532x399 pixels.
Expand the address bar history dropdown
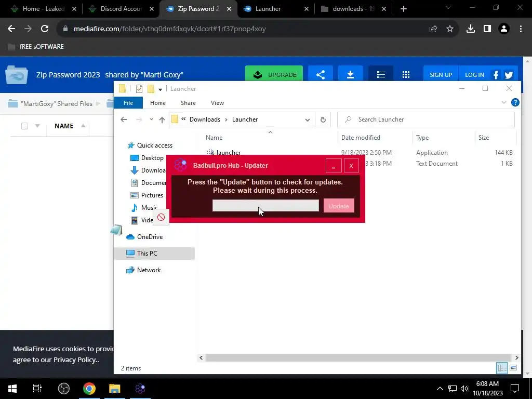(308, 119)
